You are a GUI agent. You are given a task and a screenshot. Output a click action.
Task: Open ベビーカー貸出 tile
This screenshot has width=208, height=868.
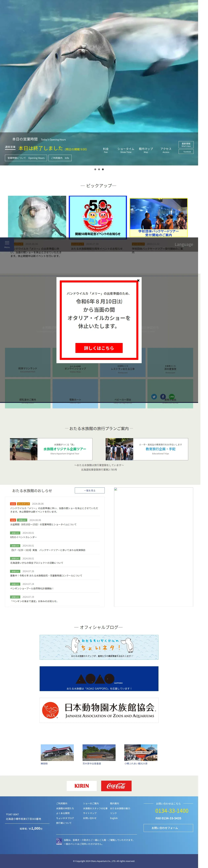(123, 394)
